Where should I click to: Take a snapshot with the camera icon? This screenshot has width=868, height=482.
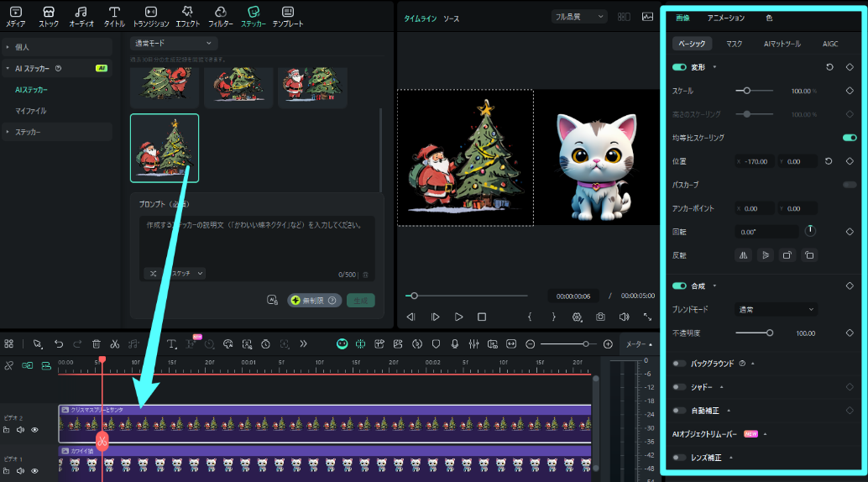(600, 317)
